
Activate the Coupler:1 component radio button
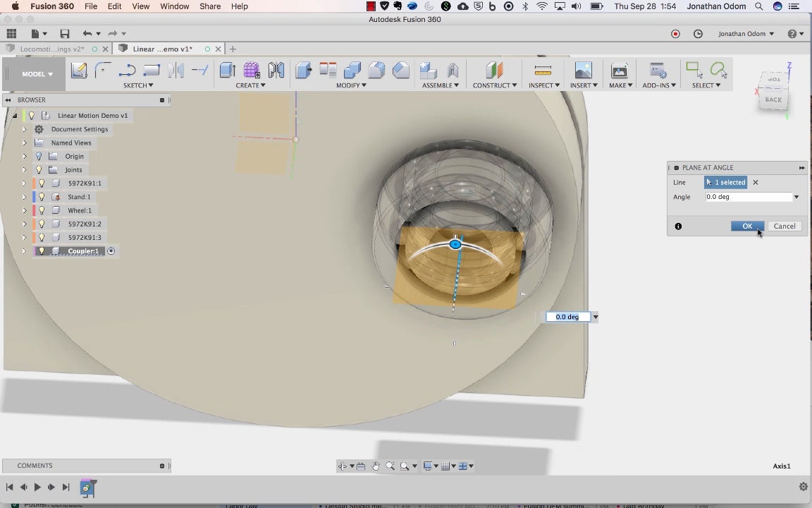coord(111,251)
